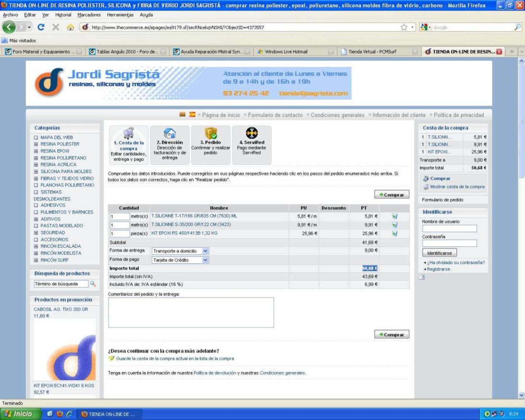Image resolution: width=525 pixels, height=420 pixels.
Task: Expand the SILICONA PARA MOLDES category
Action: tap(36, 172)
